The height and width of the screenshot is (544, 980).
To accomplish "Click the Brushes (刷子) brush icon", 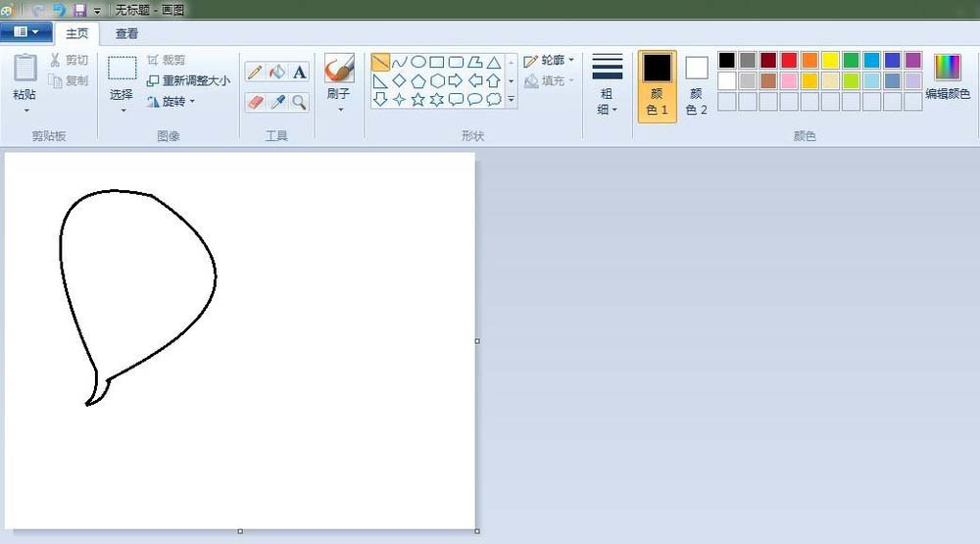I will click(x=339, y=69).
